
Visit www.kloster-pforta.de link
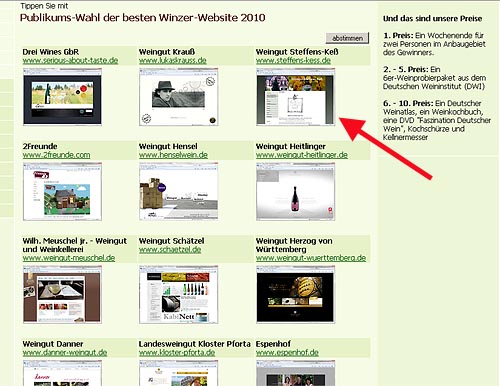[177, 353]
